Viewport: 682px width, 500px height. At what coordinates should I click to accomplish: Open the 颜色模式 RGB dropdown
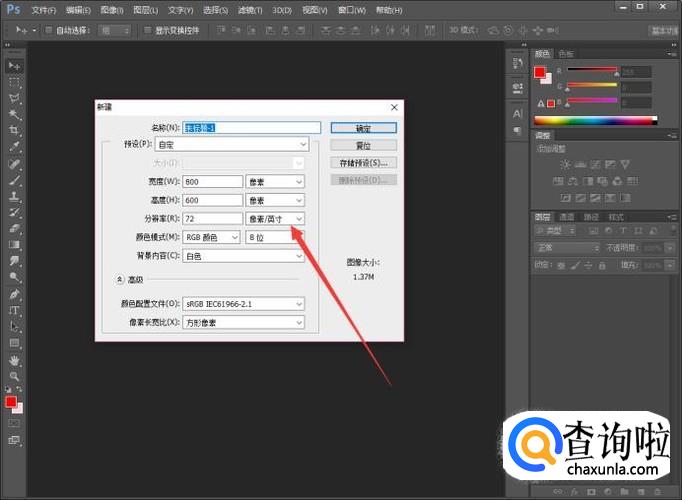coord(209,237)
